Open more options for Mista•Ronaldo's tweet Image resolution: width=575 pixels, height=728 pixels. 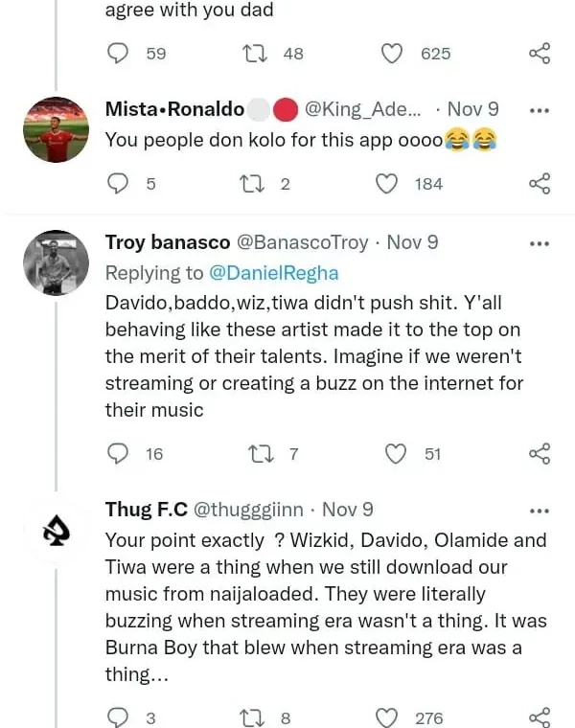coord(540,110)
